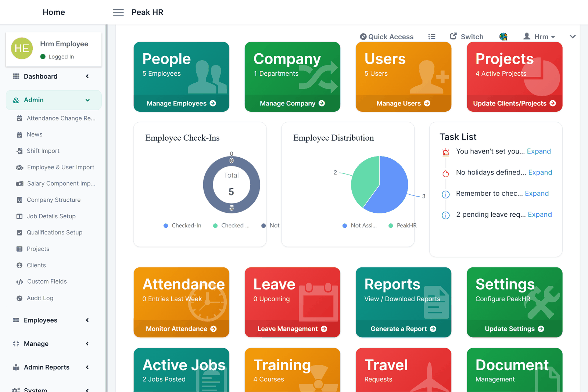Toggle the 'Not' legend item in Check-Ins
The image size is (588, 392).
tap(270, 226)
